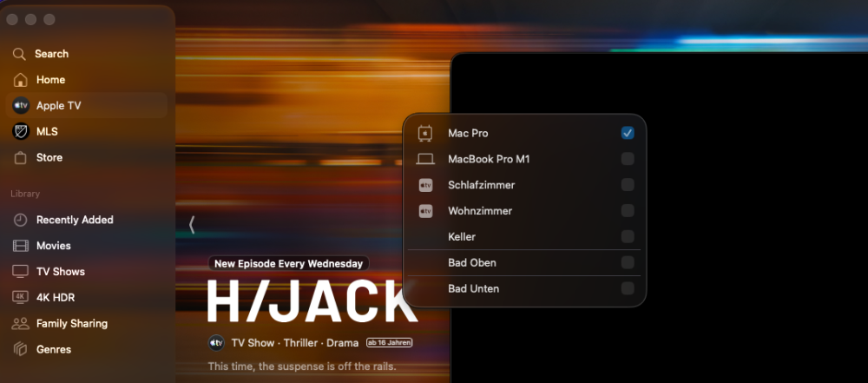Show Recently Added library section
868x383 pixels.
point(86,220)
